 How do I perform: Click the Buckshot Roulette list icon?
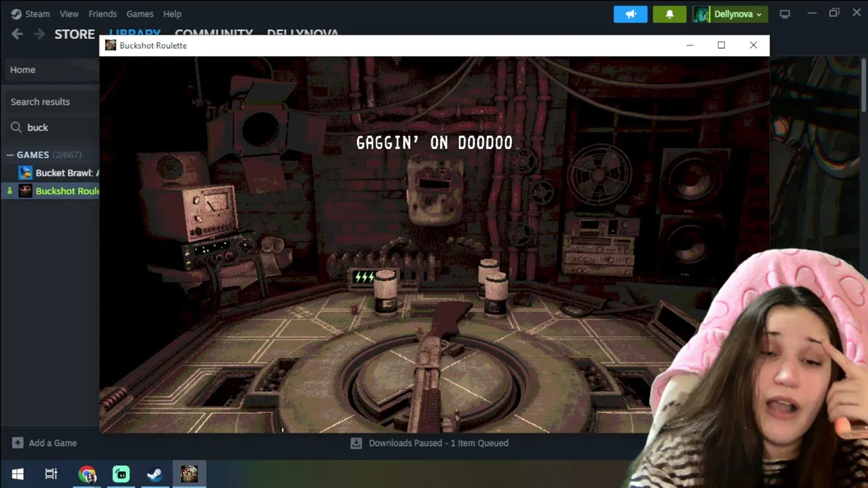[25, 191]
